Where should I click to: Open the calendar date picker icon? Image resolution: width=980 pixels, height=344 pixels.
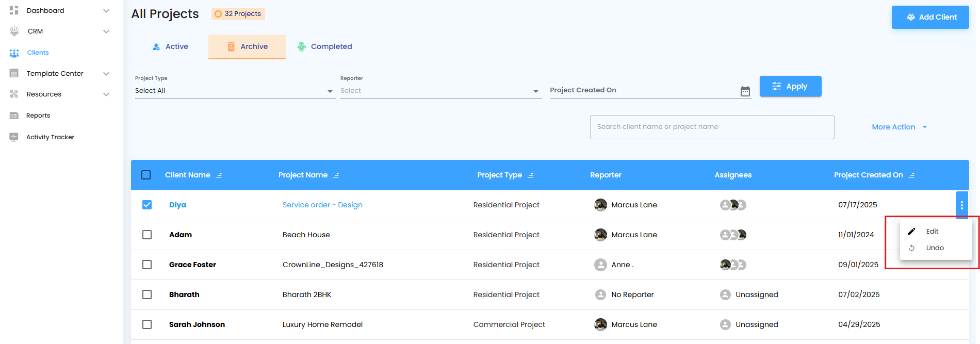point(745,91)
